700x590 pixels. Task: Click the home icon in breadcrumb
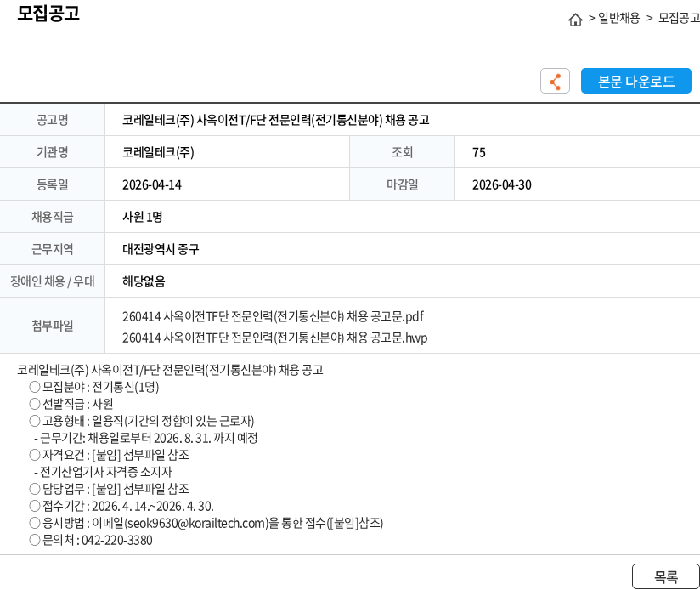(x=575, y=20)
